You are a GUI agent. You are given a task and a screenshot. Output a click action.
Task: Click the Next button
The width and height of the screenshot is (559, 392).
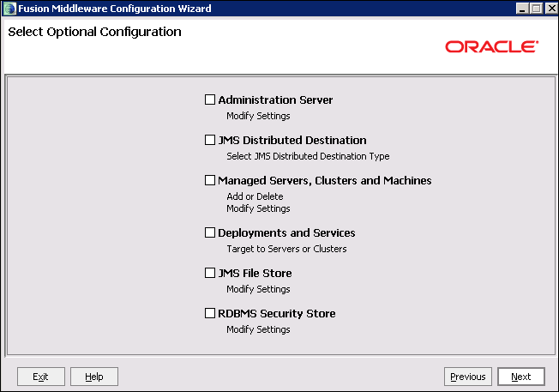click(x=521, y=377)
